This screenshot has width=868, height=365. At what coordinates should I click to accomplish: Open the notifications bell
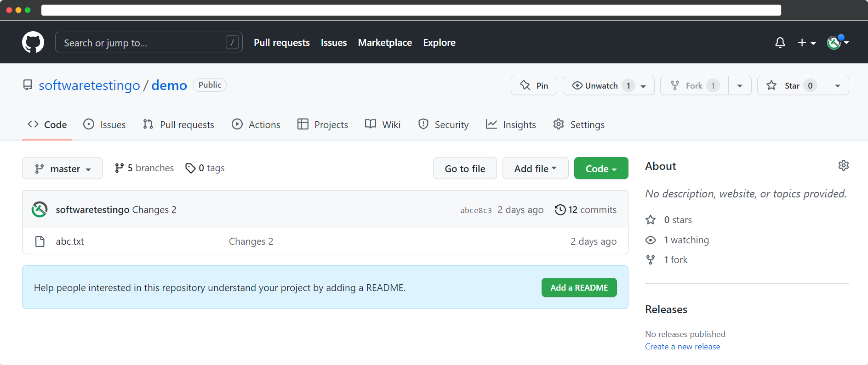click(x=780, y=43)
